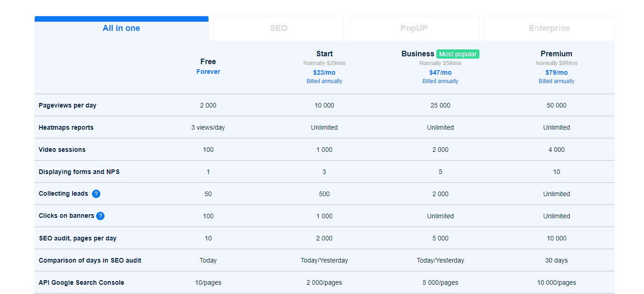This screenshot has height=294, width=644.
Task: Click the Start plan heading
Action: [x=325, y=54]
